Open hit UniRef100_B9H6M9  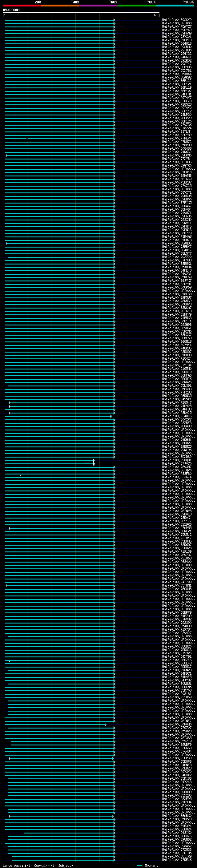pos(177,33)
